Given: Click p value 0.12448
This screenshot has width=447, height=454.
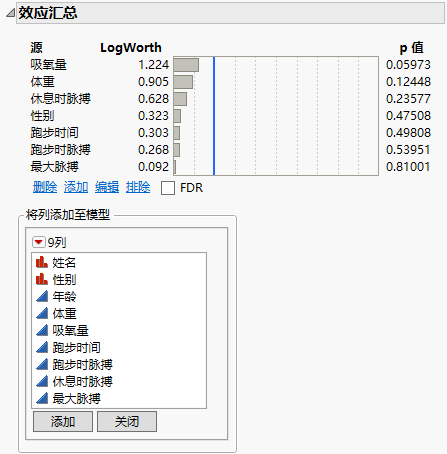Looking at the screenshot, I should [x=408, y=82].
